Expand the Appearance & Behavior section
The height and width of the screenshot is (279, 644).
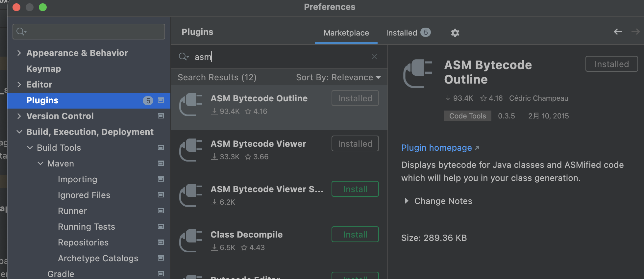pyautogui.click(x=19, y=53)
